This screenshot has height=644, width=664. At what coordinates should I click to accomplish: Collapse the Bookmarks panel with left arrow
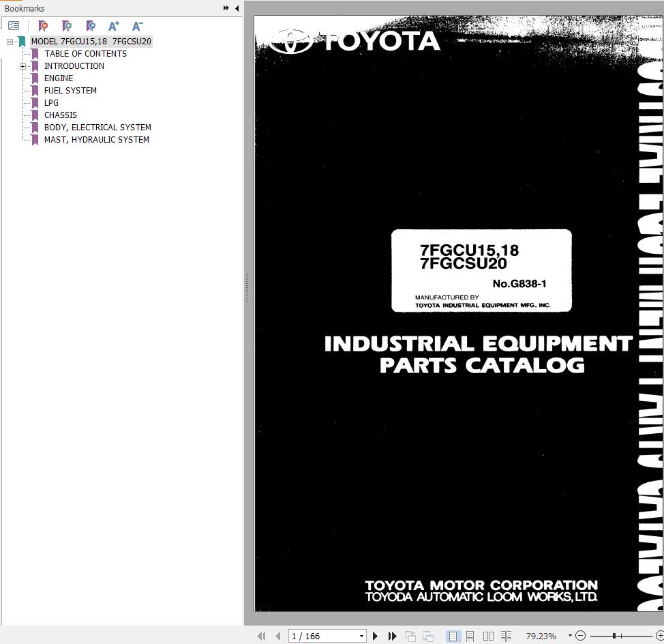237,8
